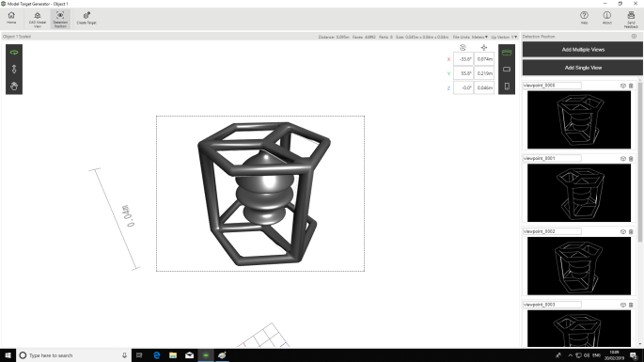Rename the viewpoint_0002 name field

(x=552, y=231)
